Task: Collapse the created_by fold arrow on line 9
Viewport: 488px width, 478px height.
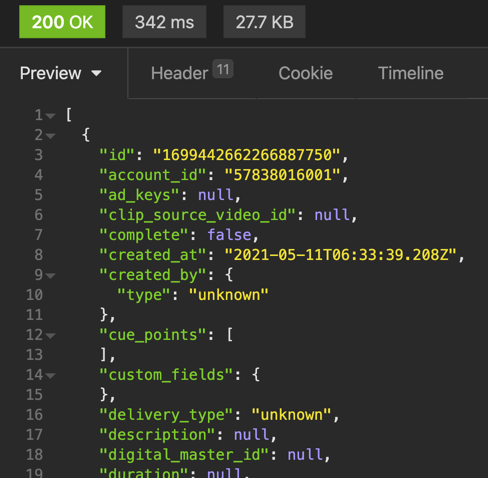Action: click(x=50, y=276)
